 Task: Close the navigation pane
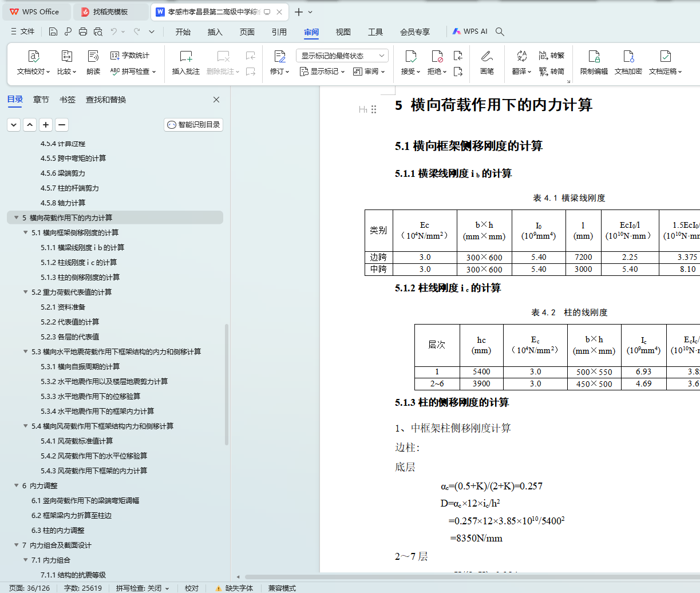[216, 100]
